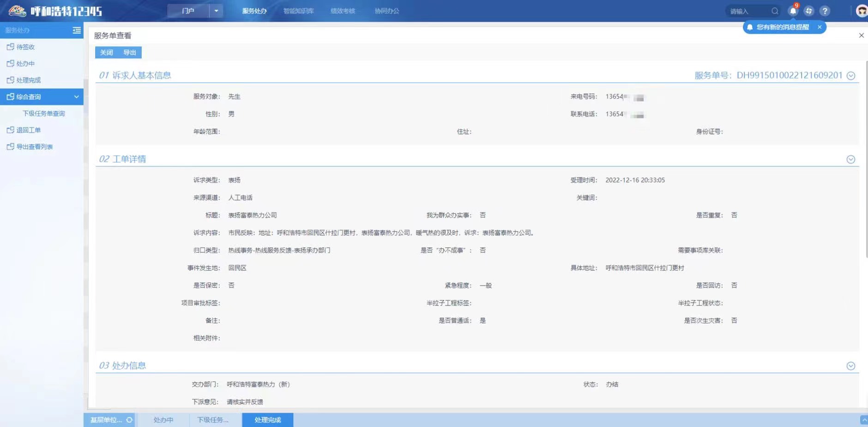Open 退回工单 in the sidebar
Screen dimensions: 868x427
click(29, 130)
